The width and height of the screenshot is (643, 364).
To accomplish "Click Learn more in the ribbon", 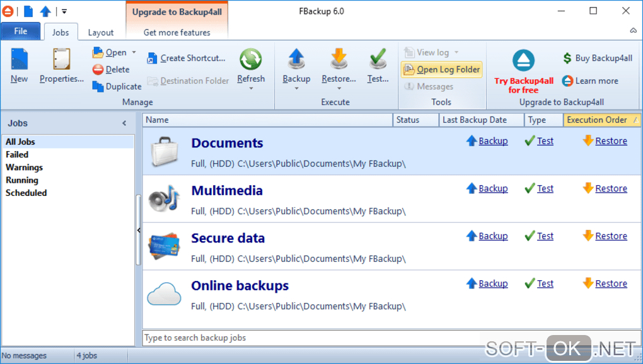I will tap(590, 81).
